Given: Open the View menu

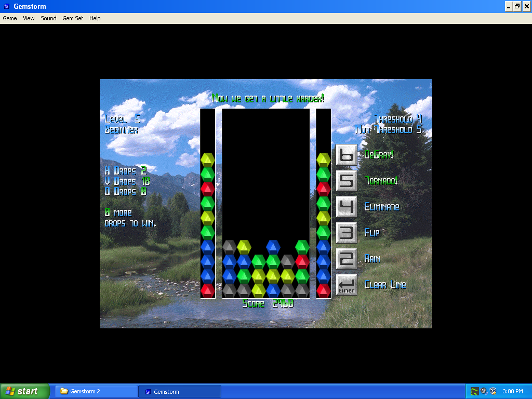Looking at the screenshot, I should click(29, 18).
